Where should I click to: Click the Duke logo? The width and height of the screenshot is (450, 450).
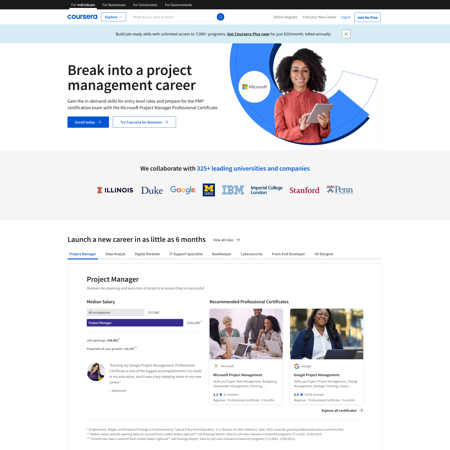tap(152, 190)
